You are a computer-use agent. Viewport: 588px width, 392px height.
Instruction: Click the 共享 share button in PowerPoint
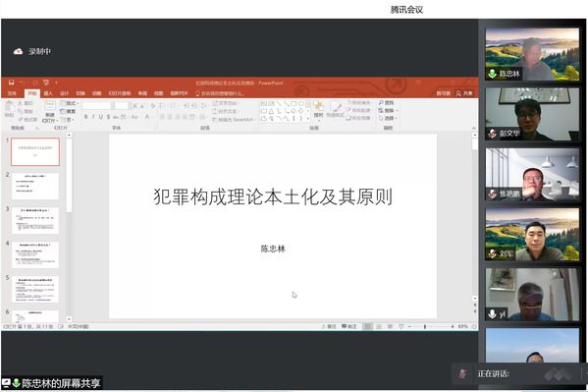(x=464, y=93)
